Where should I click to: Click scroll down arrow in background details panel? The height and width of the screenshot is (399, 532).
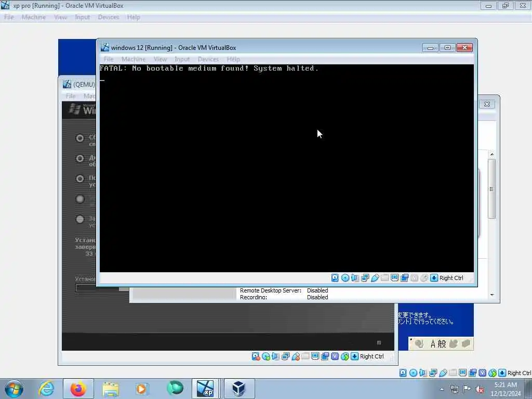(492, 295)
